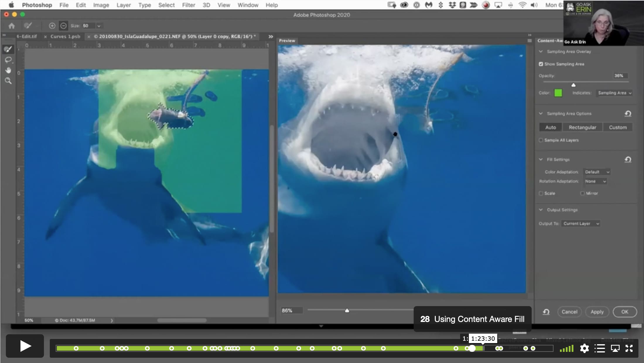Click the Rectangular sampling area button

582,127
